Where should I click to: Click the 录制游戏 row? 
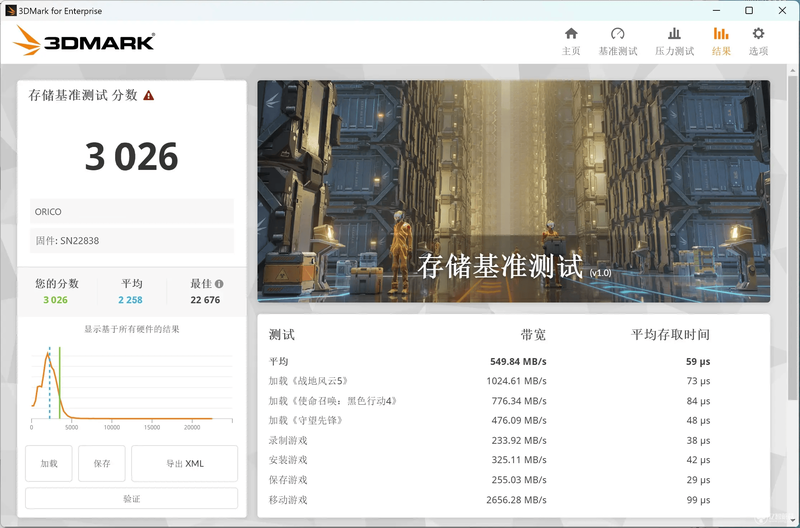point(489,440)
